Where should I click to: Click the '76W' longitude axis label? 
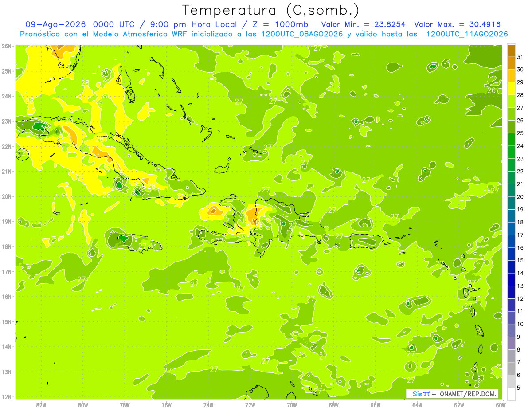(x=167, y=405)
